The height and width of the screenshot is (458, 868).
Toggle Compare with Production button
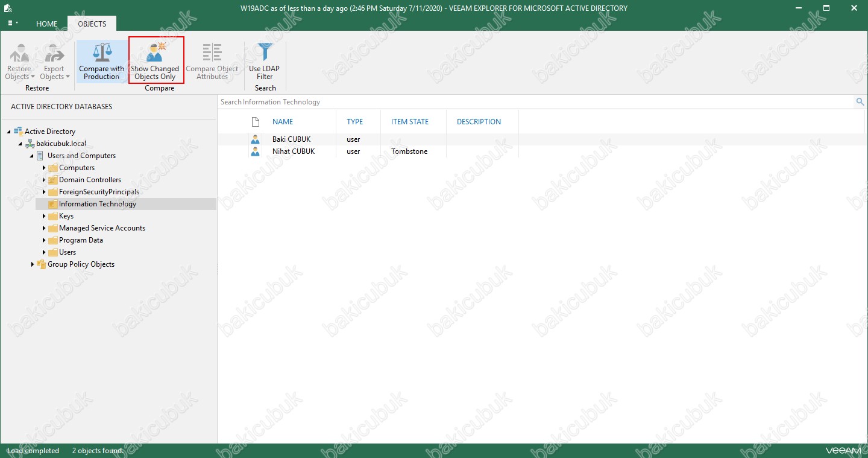(101, 61)
